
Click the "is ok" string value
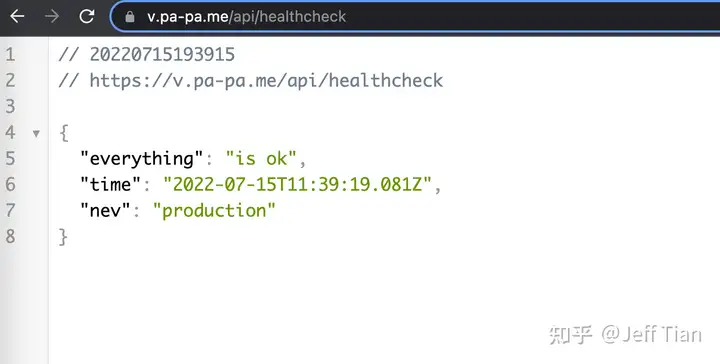[261, 159]
